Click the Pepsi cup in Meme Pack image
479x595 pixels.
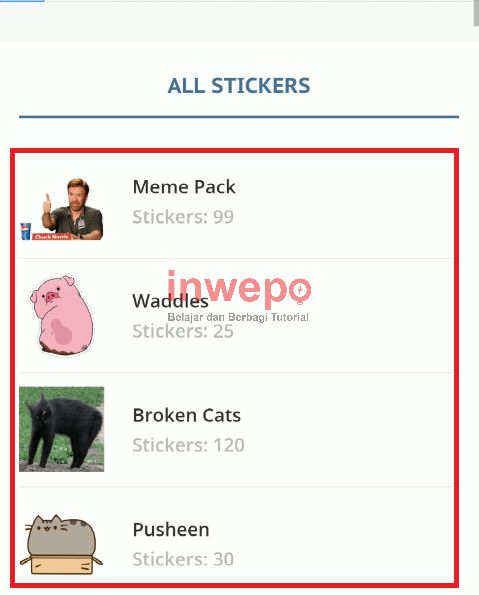point(25,231)
